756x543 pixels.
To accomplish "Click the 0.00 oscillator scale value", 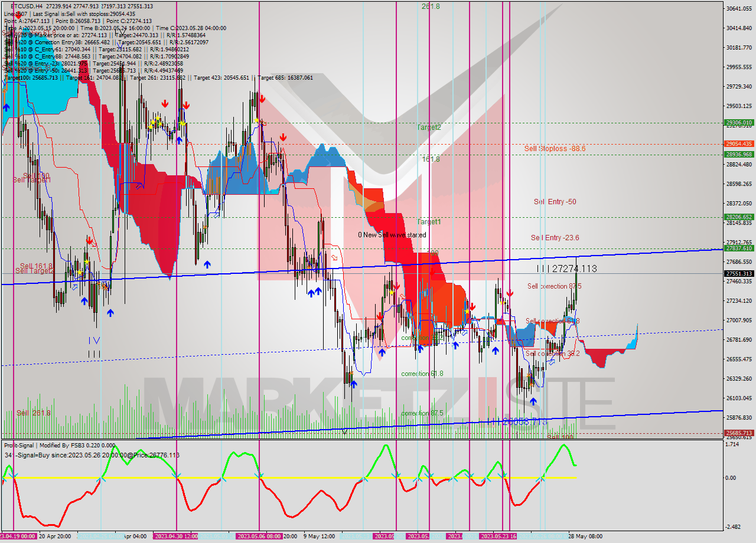I will [x=732, y=478].
